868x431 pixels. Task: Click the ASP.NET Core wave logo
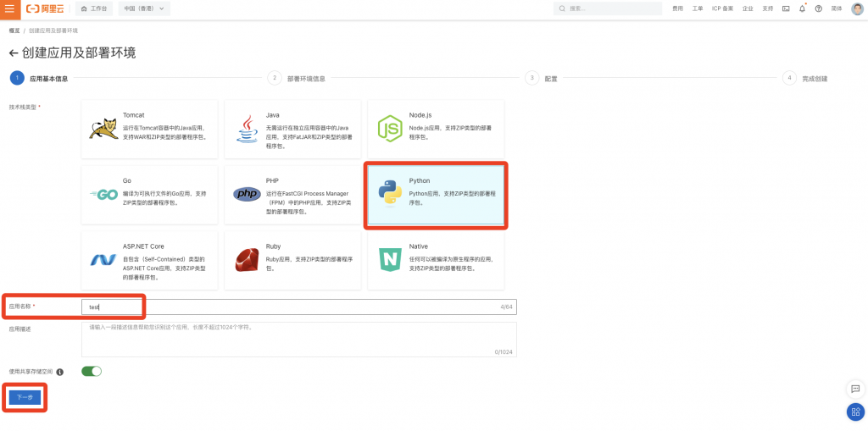103,260
